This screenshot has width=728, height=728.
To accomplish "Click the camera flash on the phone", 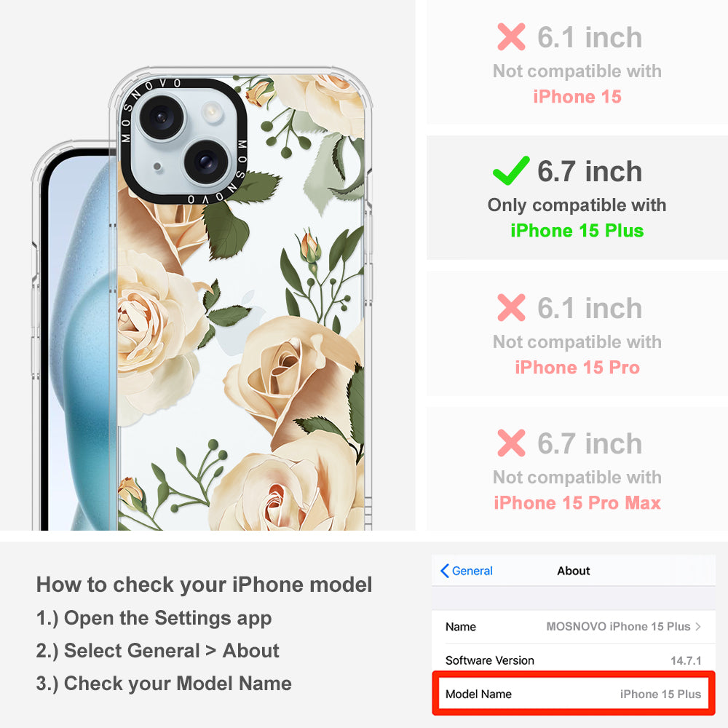I will pyautogui.click(x=213, y=112).
